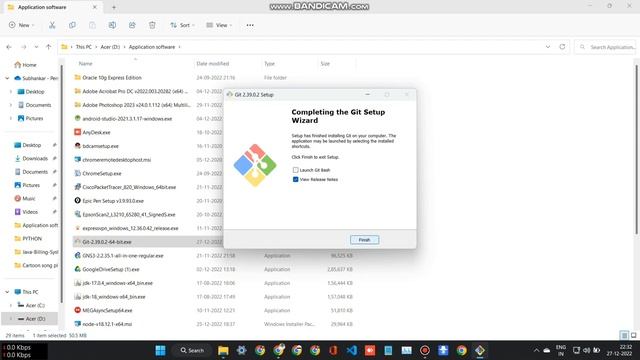The image size is (640, 360).
Task: Select Oracle 10g Express Edition folder
Action: coord(112,78)
